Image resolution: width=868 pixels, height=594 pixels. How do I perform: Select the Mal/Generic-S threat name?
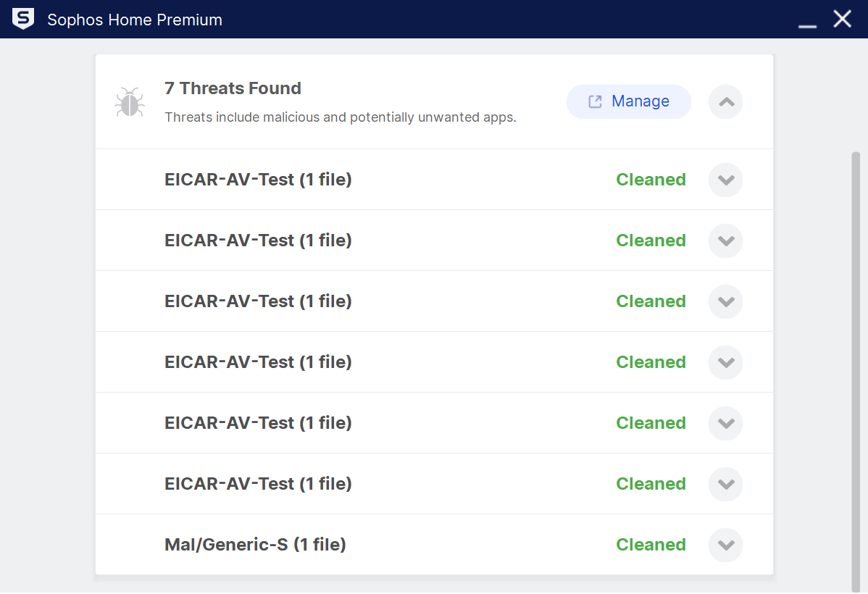tap(256, 544)
